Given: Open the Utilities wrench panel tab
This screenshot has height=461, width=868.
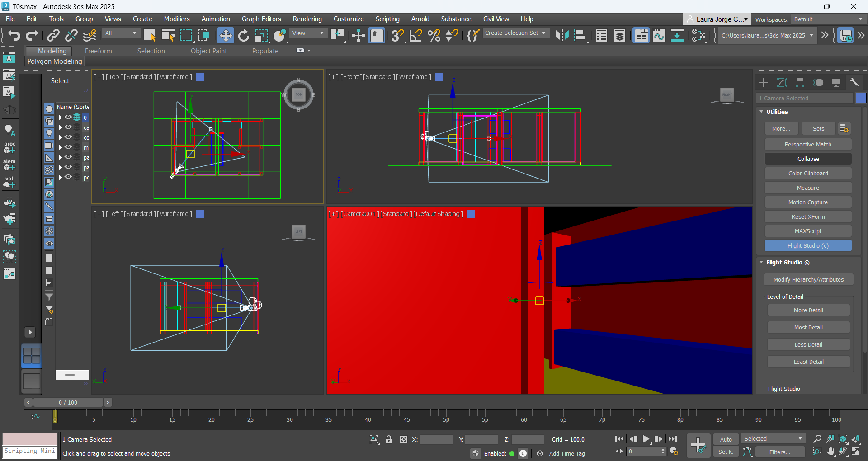Looking at the screenshot, I should (854, 82).
